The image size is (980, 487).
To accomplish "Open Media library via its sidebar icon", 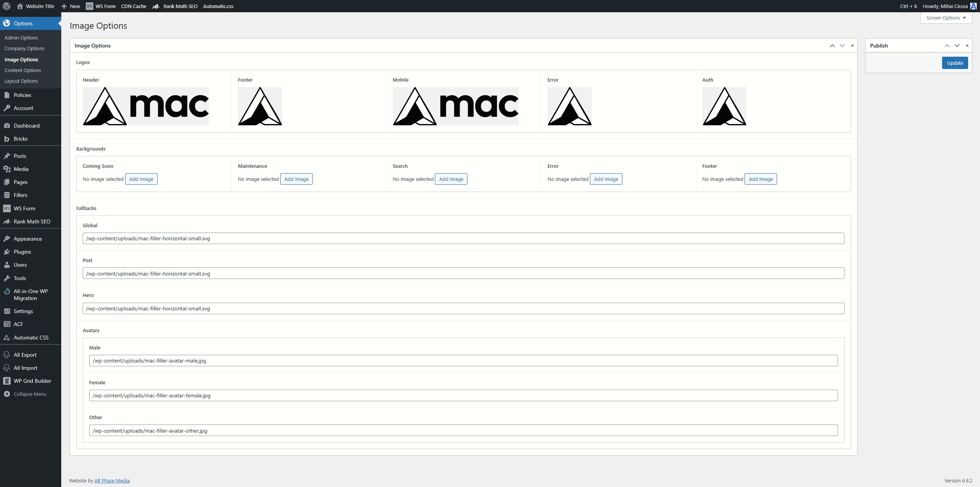I will (x=7, y=169).
